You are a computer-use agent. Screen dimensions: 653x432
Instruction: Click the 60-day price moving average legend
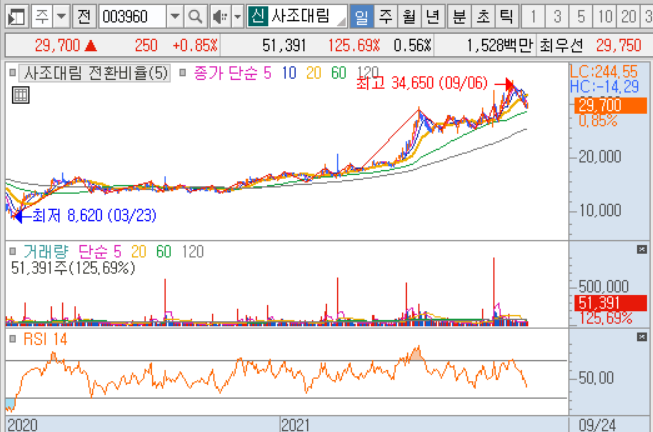click(339, 73)
